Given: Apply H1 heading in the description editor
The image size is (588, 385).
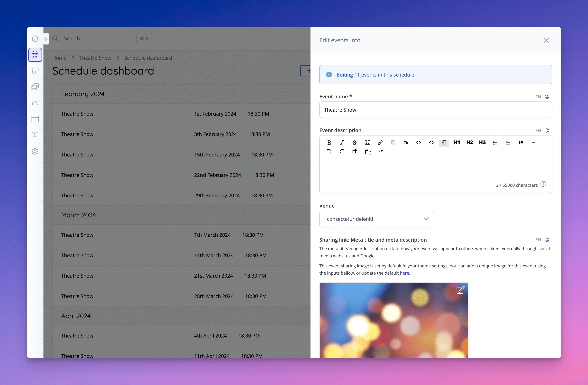Looking at the screenshot, I should pos(457,142).
